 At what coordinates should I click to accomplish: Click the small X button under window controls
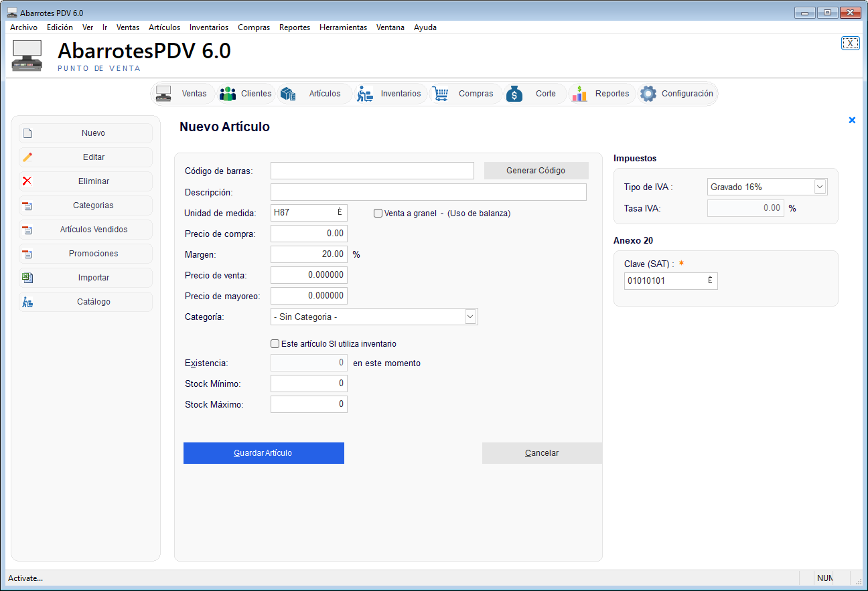click(850, 44)
